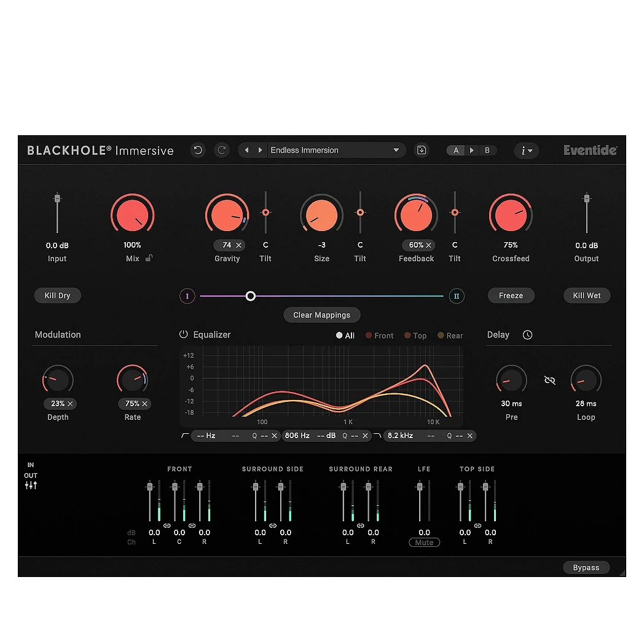This screenshot has height=644, width=644.
Task: Click the Pre/Loop delay link icon
Action: [x=549, y=380]
